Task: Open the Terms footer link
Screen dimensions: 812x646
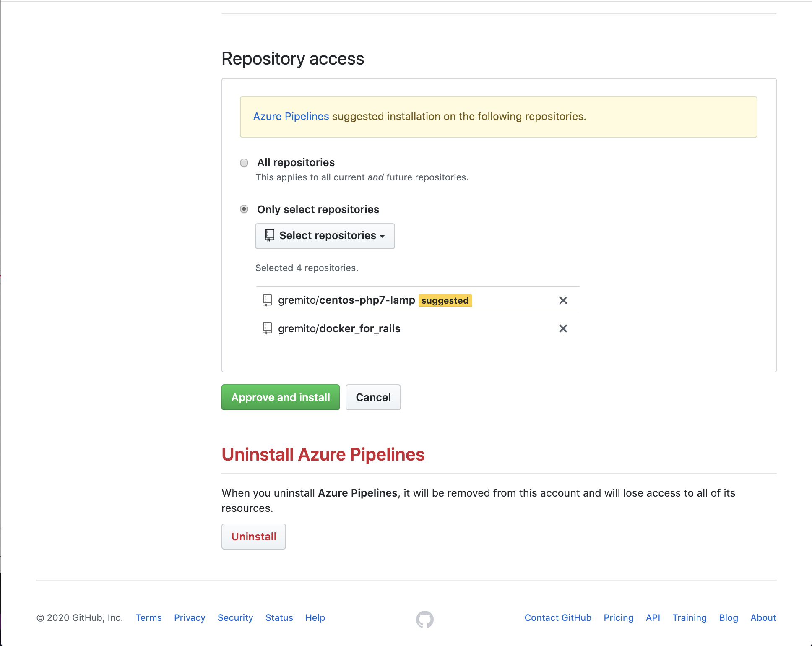Action: [148, 618]
